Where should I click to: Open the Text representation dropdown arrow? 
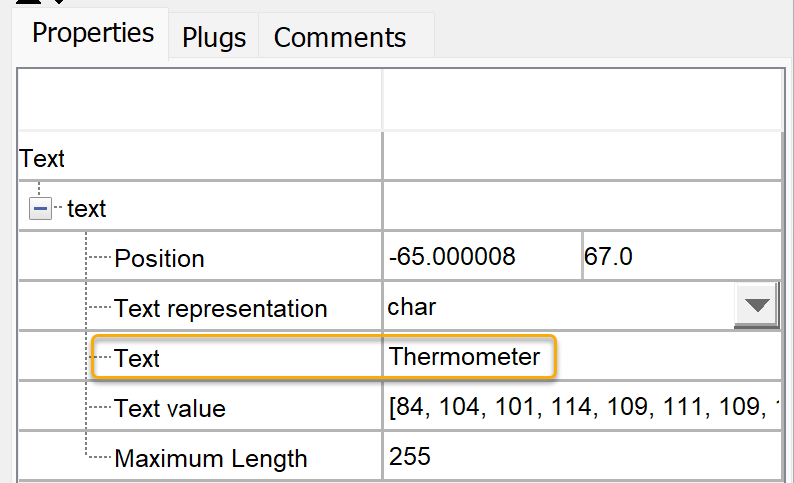(758, 306)
